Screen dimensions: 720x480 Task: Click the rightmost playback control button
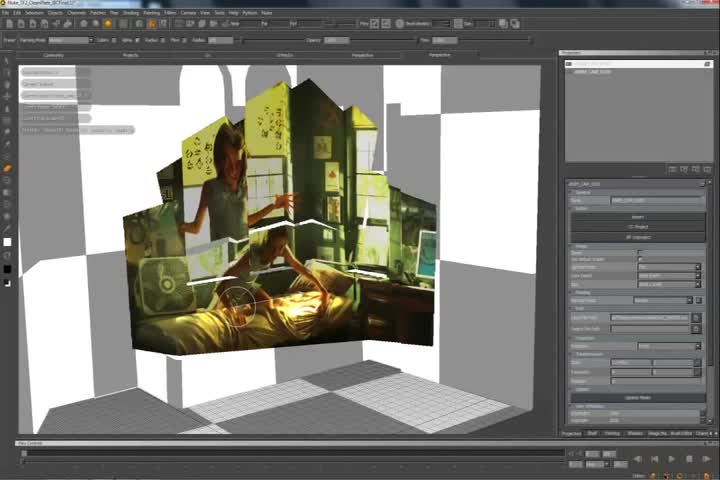pos(709,460)
